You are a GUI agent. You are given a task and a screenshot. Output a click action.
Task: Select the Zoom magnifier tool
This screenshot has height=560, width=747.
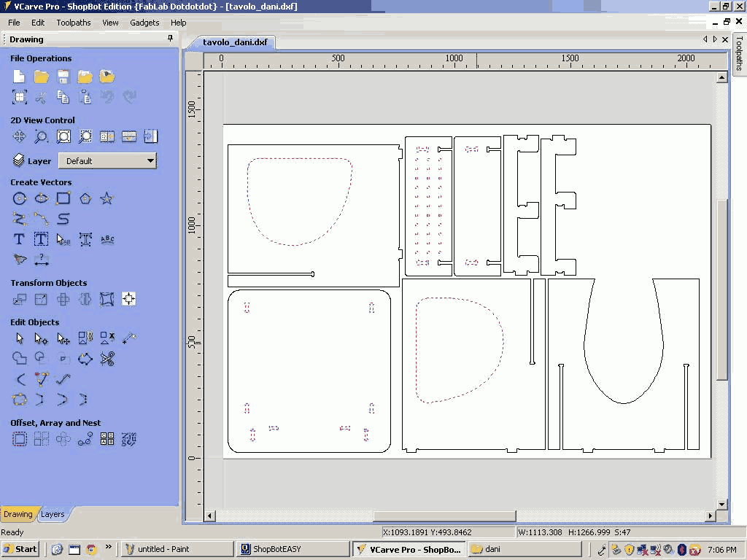[42, 136]
